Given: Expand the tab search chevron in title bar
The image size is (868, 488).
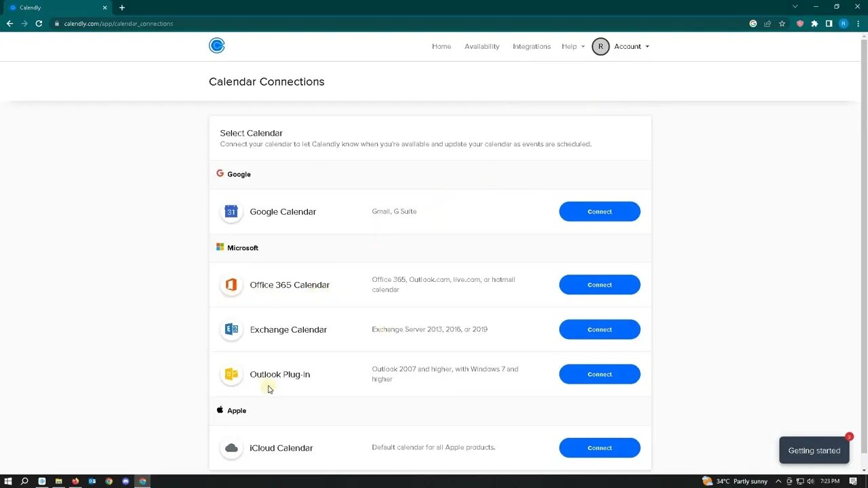Looking at the screenshot, I should (795, 7).
